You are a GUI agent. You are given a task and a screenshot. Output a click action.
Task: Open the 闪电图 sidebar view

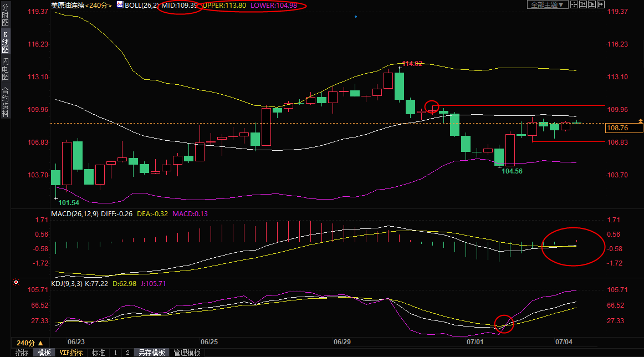pos(5,68)
